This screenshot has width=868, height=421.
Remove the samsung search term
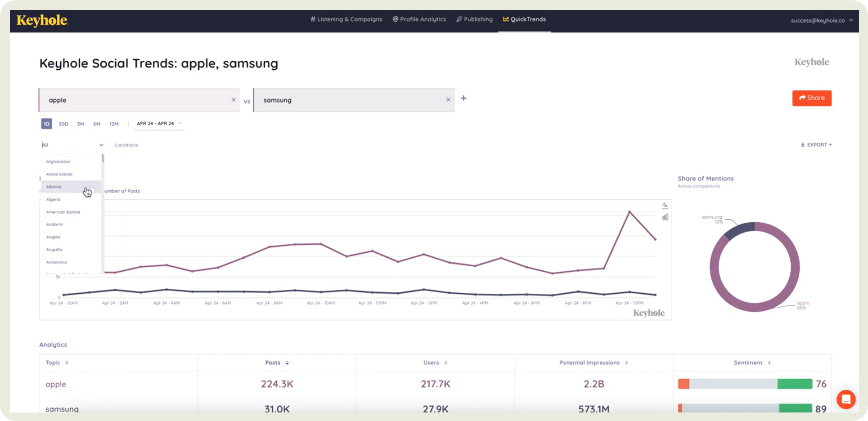(x=448, y=100)
